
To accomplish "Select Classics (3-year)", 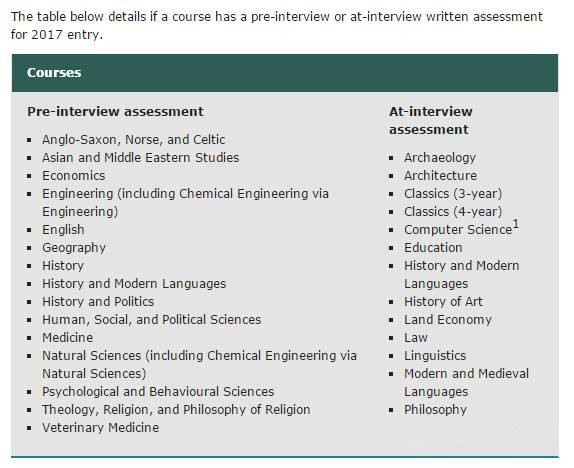I will [453, 193].
